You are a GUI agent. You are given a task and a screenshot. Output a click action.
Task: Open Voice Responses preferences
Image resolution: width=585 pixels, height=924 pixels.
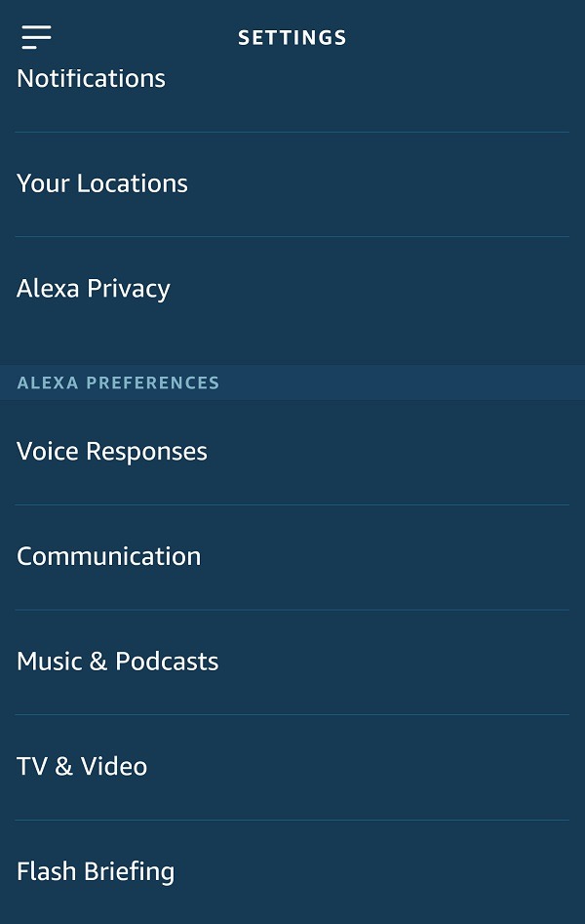click(111, 451)
